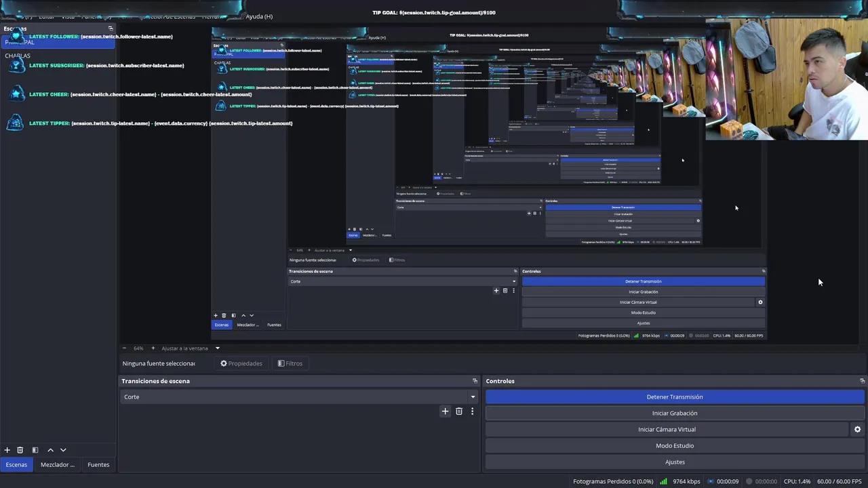Click the 00:00:09 stream timer
This screenshot has height=488, width=868.
[728, 481]
